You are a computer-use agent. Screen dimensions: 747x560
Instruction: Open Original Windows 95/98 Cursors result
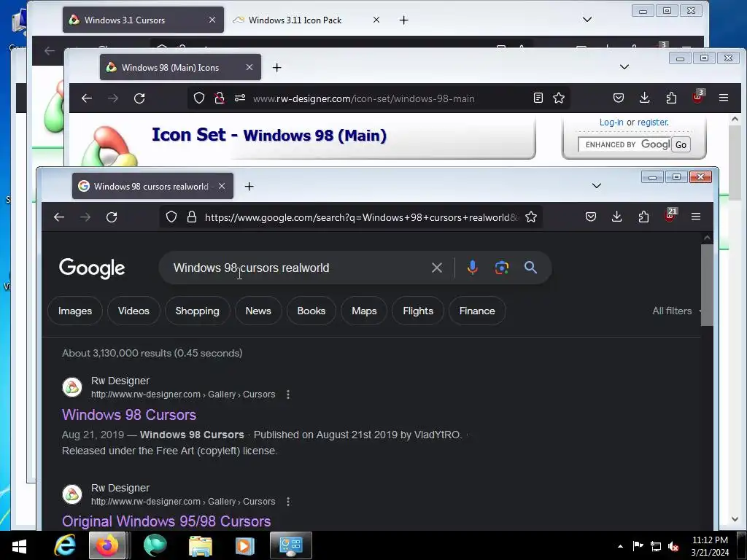click(x=166, y=521)
